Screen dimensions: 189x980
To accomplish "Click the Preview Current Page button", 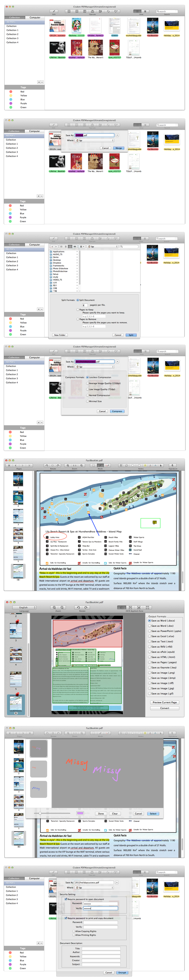I will tap(165, 702).
